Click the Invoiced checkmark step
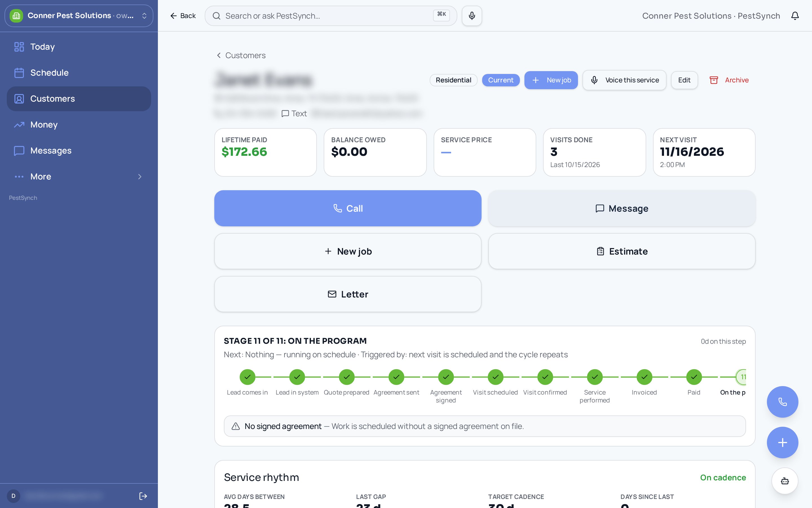Viewport: 812px width, 508px height. pyautogui.click(x=644, y=377)
